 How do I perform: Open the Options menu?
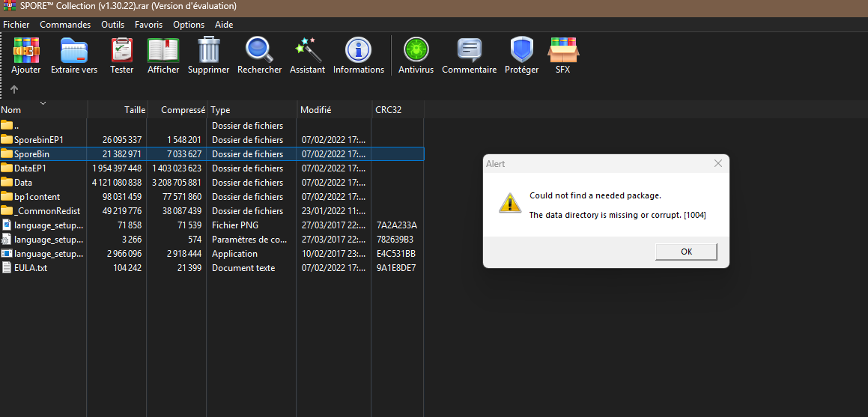[189, 25]
